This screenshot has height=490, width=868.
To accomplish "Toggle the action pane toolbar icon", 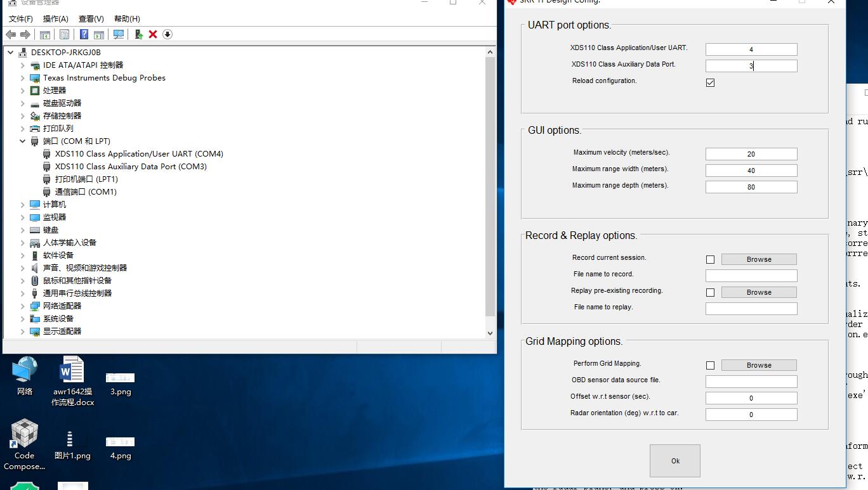I will (x=99, y=34).
